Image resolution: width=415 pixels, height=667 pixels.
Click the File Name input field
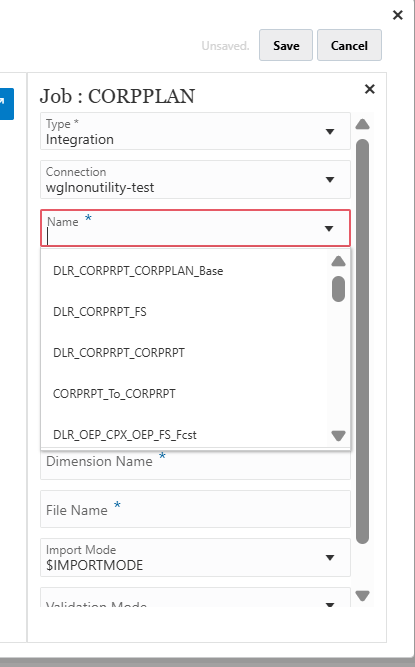click(x=195, y=509)
